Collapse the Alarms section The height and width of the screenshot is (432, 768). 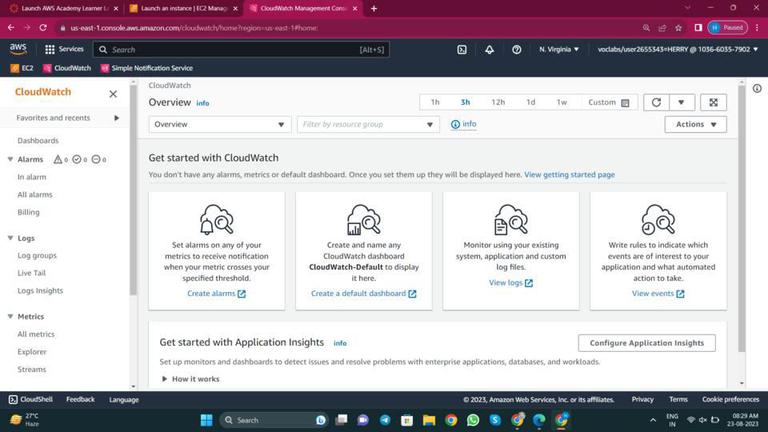10,159
